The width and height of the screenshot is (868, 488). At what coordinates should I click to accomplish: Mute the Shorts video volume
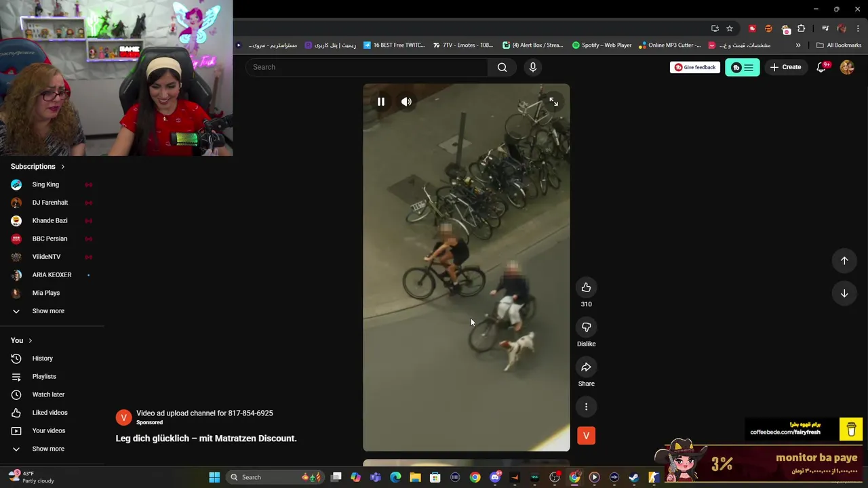tap(406, 102)
